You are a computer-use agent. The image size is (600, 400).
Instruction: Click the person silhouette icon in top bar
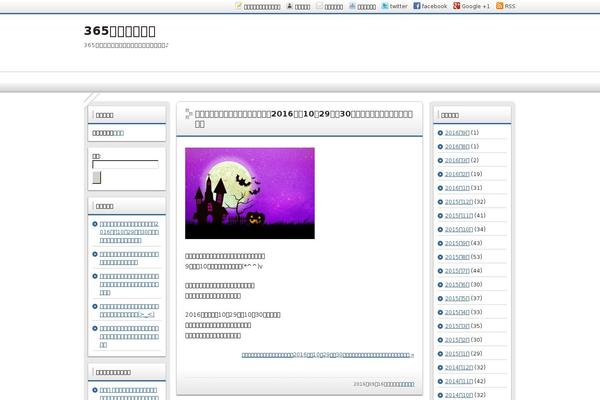click(290, 6)
